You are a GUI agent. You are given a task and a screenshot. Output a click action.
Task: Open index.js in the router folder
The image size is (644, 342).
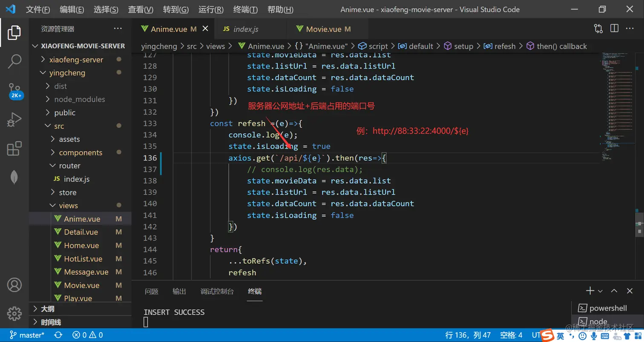[80, 179]
